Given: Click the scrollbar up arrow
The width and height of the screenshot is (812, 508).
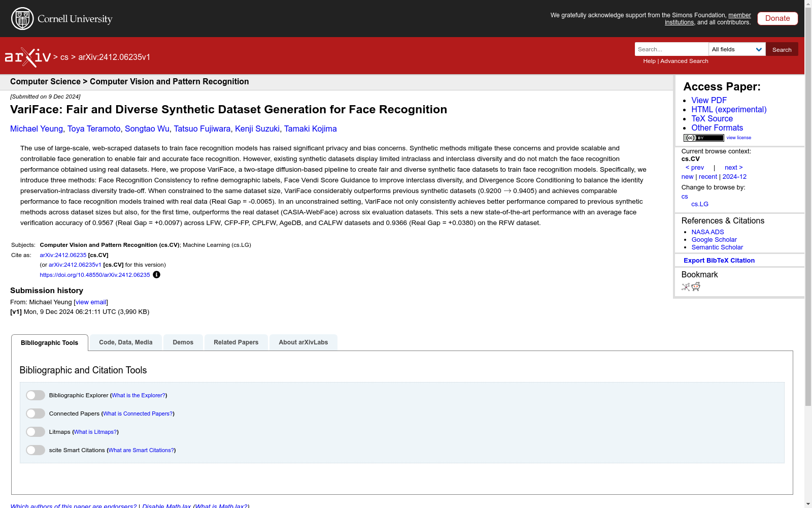Looking at the screenshot, I should point(808,4).
